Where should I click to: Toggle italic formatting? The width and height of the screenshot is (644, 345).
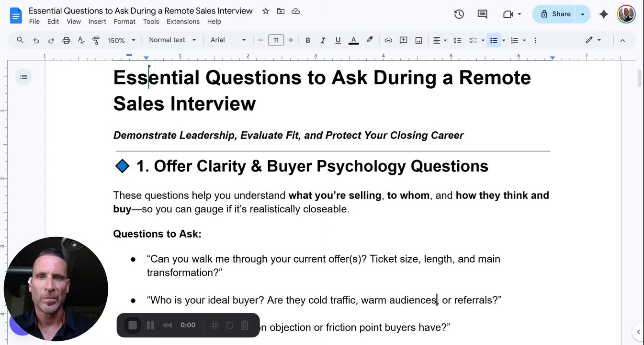323,40
